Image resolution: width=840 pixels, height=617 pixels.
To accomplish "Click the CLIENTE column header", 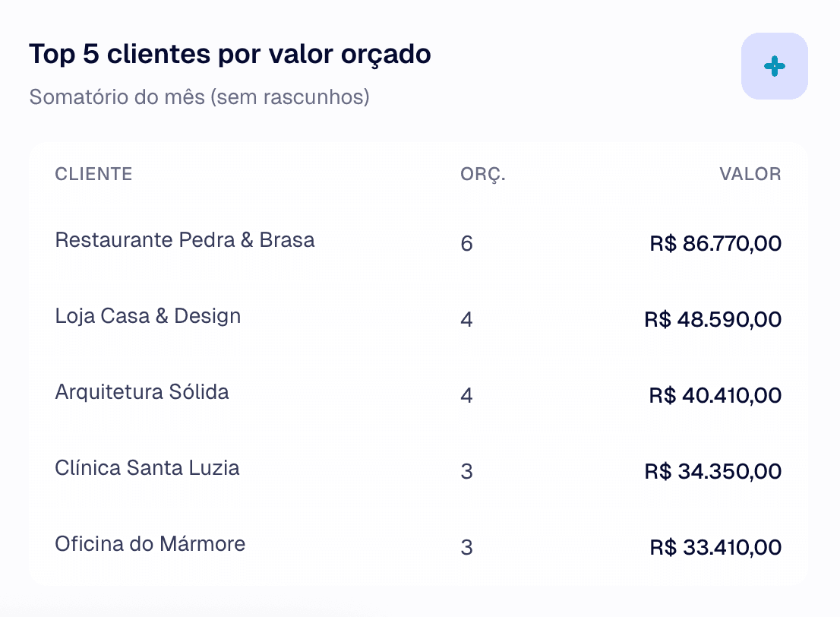I will point(93,174).
